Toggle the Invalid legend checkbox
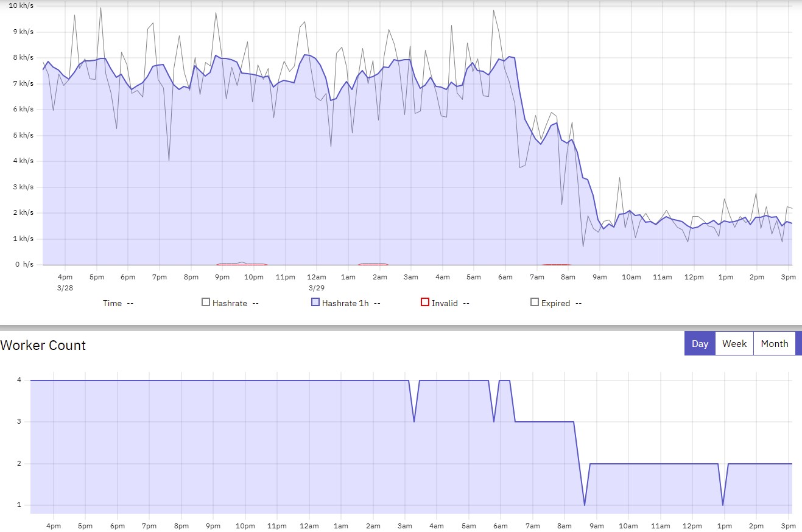This screenshot has height=532, width=802. pos(425,302)
